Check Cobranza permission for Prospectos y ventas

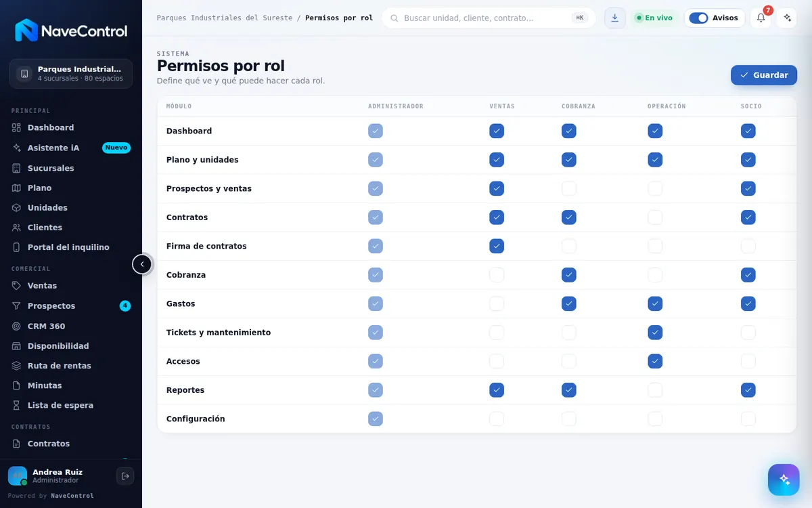tap(569, 188)
